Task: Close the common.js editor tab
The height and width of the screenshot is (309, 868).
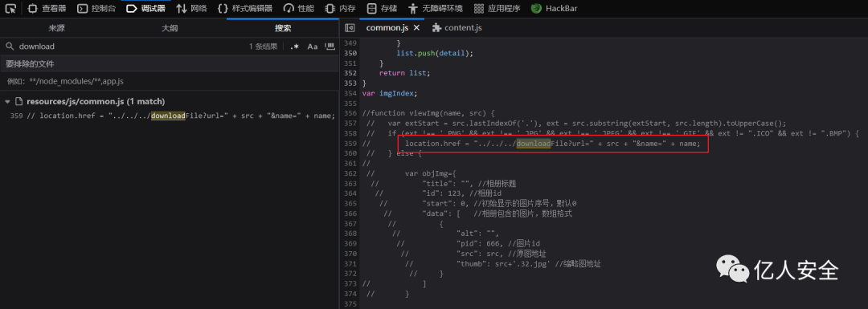Action: click(417, 27)
